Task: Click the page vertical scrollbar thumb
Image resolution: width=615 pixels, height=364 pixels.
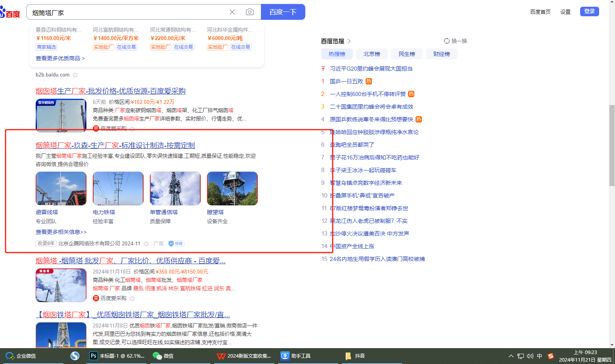Action: coord(612,139)
